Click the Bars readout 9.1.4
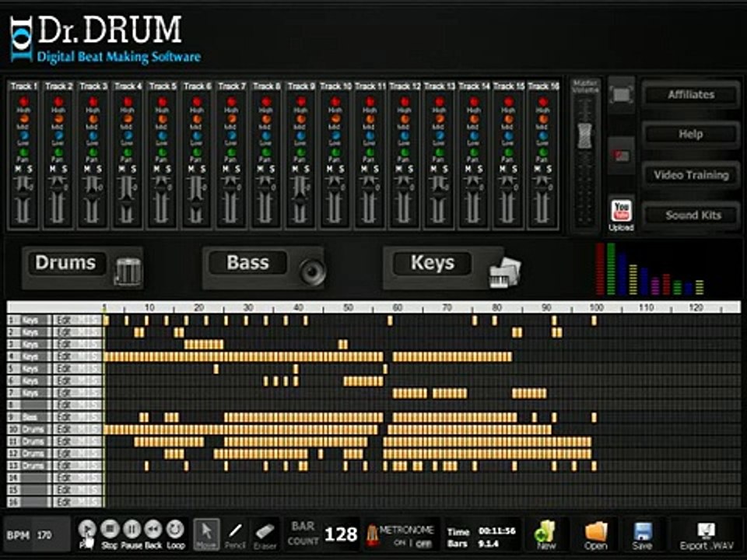The width and height of the screenshot is (747, 560). (489, 544)
